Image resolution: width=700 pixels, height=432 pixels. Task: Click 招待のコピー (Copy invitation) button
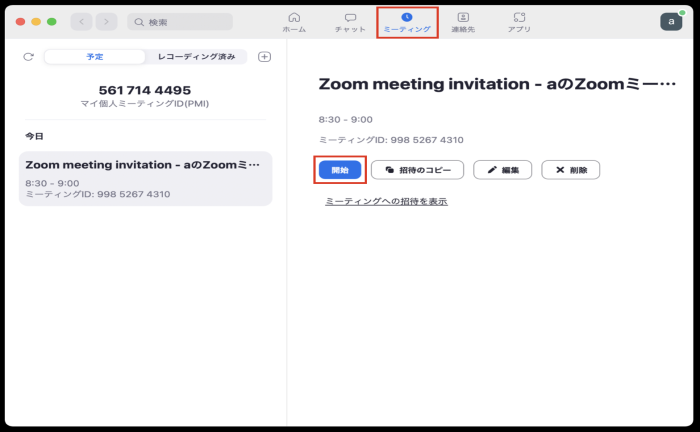(x=417, y=170)
